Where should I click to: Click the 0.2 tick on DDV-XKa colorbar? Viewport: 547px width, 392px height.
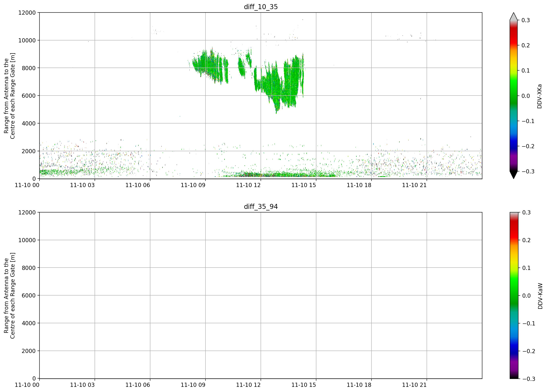[526, 45]
